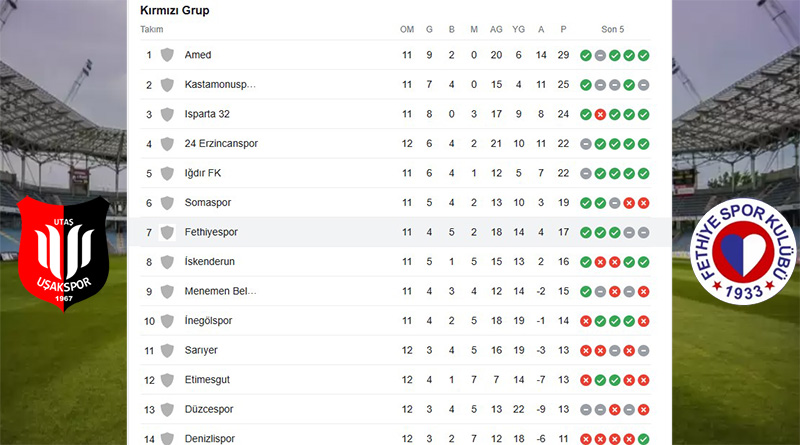The image size is (800, 445).
Task: Click the P points column header
Action: 563,29
